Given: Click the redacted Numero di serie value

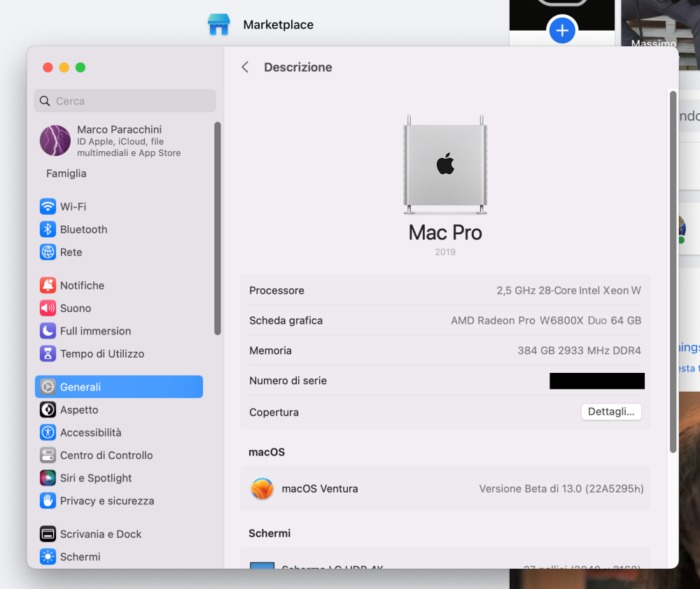Looking at the screenshot, I should (597, 381).
